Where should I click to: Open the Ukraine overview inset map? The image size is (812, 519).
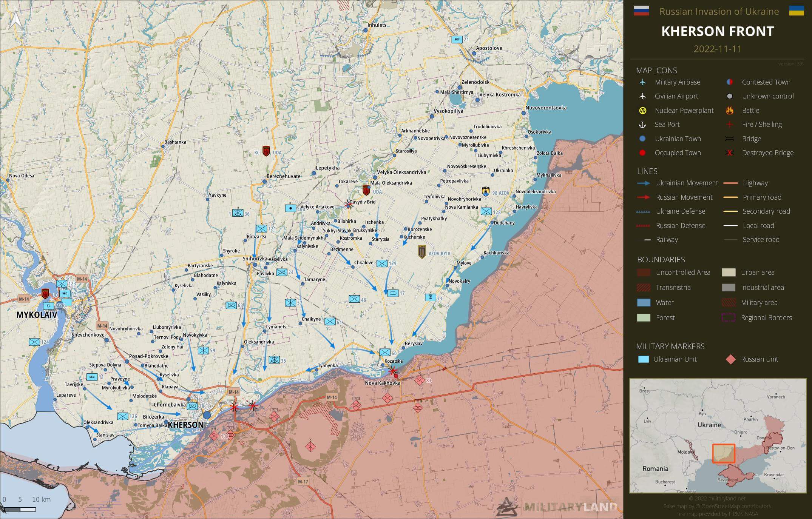point(718,436)
